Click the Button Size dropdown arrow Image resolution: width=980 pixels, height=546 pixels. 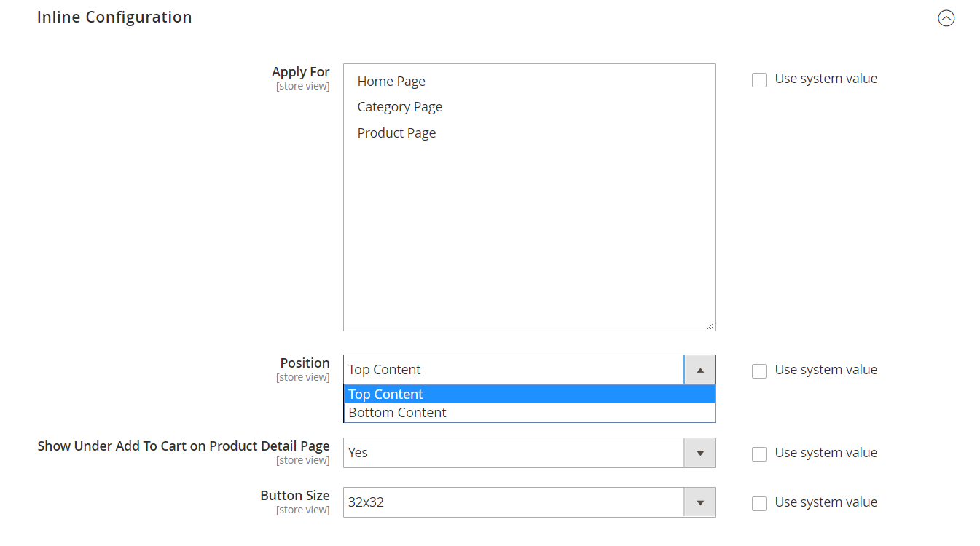[699, 502]
